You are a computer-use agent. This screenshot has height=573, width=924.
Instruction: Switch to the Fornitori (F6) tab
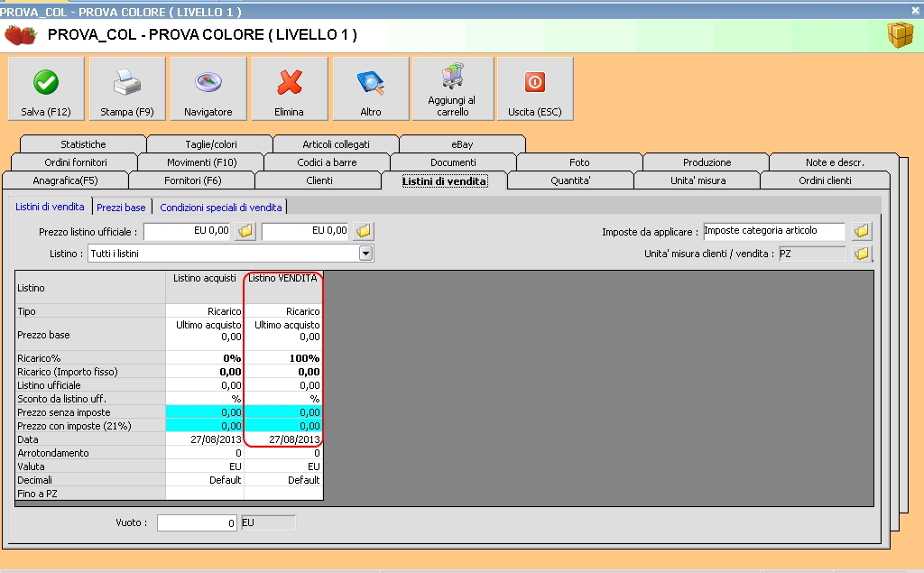[192, 180]
